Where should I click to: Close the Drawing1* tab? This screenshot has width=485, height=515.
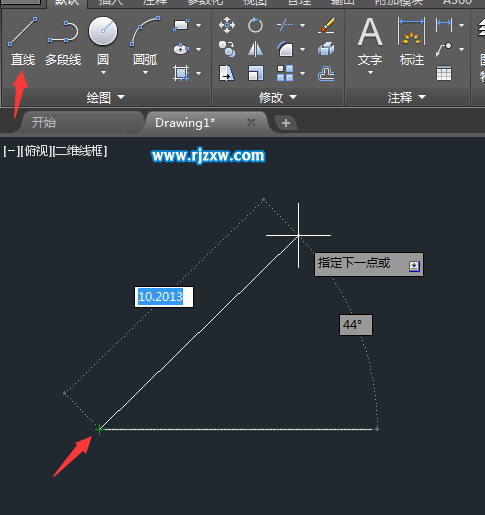(x=251, y=122)
